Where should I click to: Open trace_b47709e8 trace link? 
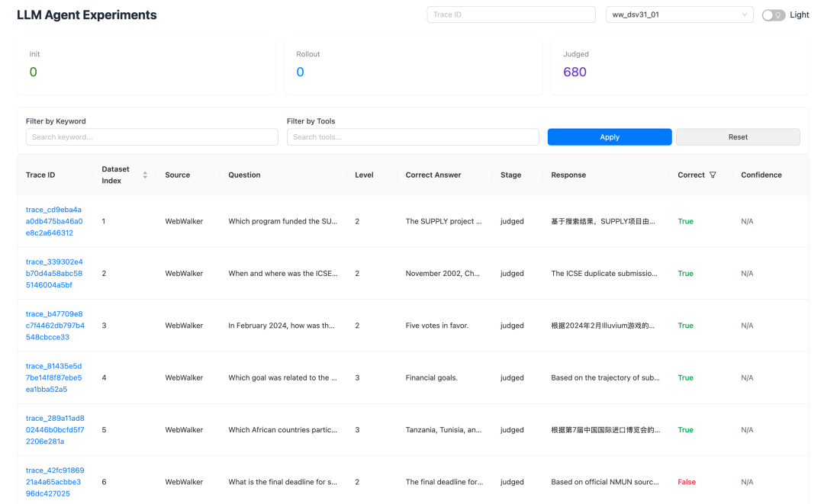pos(55,326)
